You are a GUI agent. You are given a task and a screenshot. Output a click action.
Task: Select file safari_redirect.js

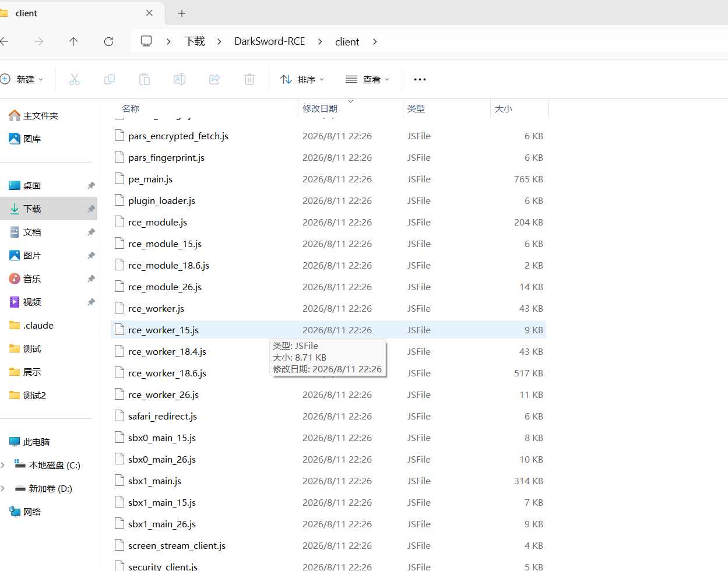328,416
